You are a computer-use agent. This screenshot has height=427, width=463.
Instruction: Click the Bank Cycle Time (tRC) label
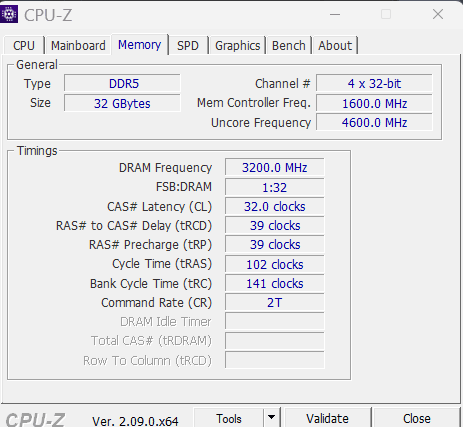pos(151,284)
